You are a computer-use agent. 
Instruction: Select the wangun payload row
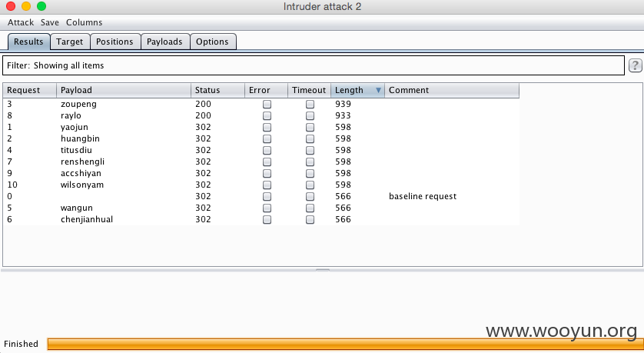pyautogui.click(x=261, y=208)
